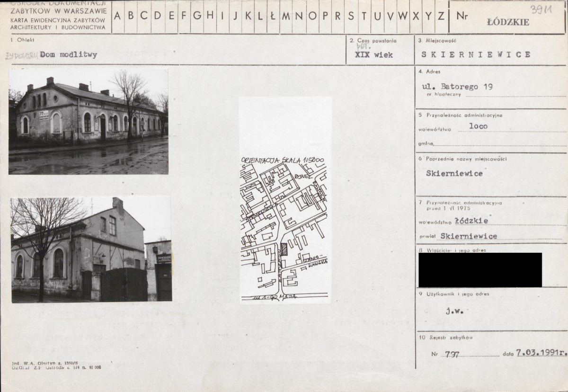Image resolution: width=568 pixels, height=392 pixels.
Task: Click the orientation map sketch
Action: (284, 227)
